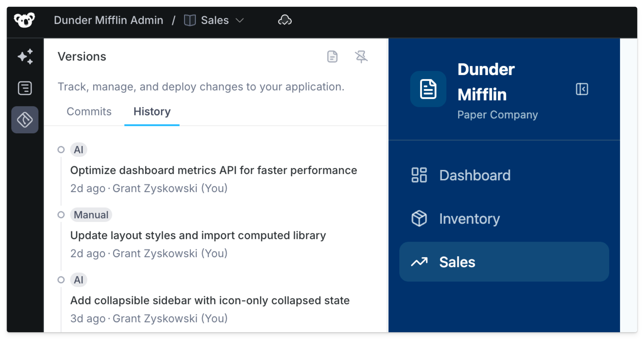Image resolution: width=644 pixels, height=339 pixels.
Task: Open the Sales page selector
Action: (215, 20)
